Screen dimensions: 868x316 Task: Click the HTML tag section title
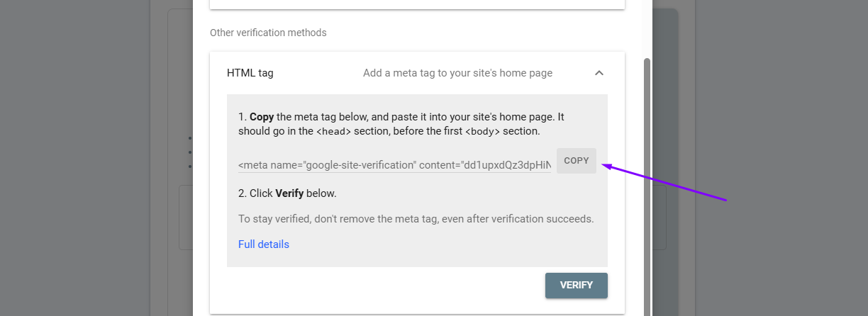[x=250, y=73]
